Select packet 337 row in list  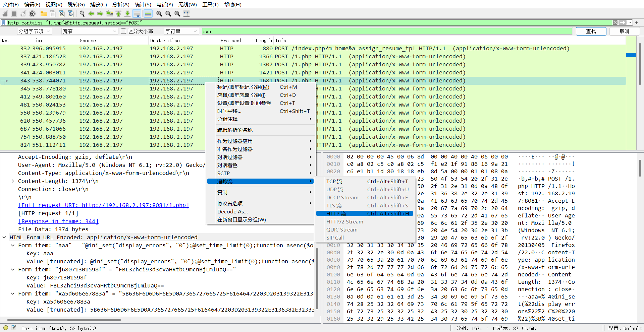[x=313, y=56]
